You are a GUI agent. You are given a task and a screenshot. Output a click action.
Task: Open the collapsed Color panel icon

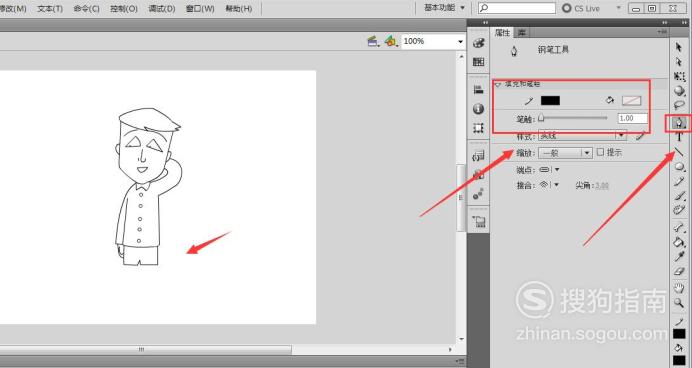(478, 43)
